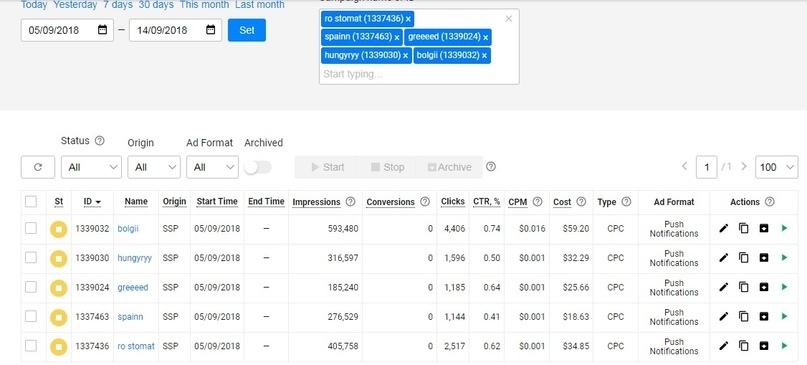Open the Status filter dropdown
The height and width of the screenshot is (365, 807).
click(91, 167)
